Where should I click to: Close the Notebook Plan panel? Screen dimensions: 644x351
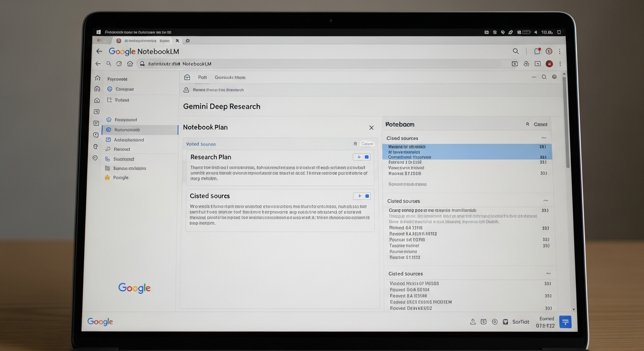(x=371, y=128)
